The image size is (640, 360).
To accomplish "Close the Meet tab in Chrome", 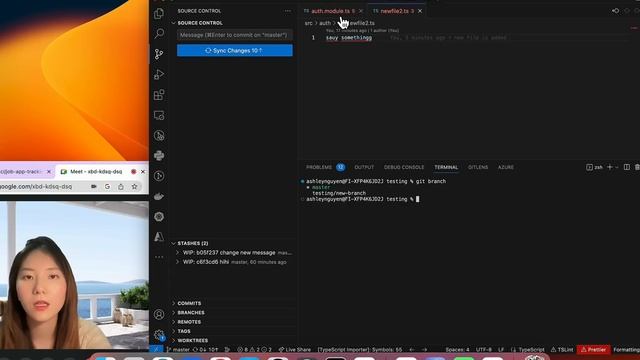I will [x=142, y=172].
